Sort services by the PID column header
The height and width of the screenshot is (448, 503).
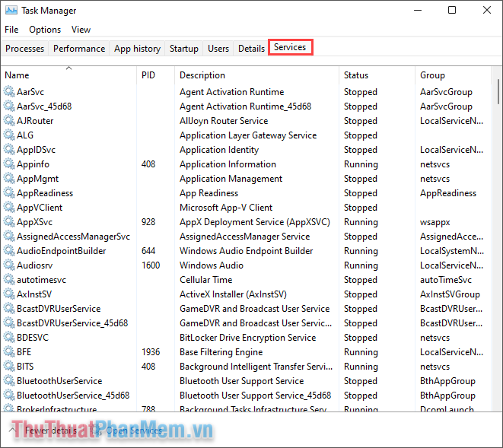(x=155, y=75)
